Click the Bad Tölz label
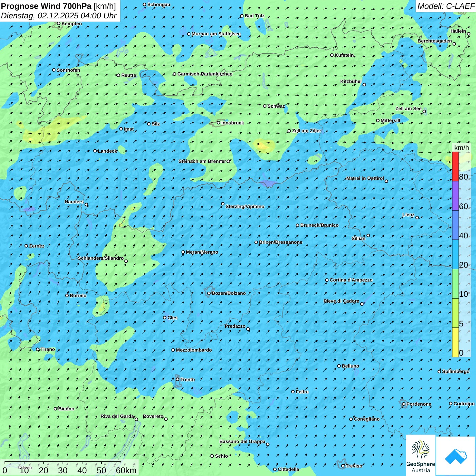 point(255,16)
